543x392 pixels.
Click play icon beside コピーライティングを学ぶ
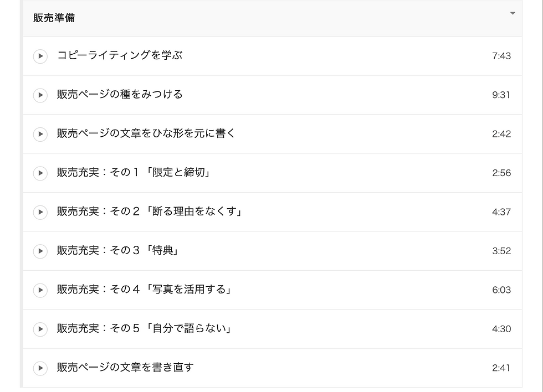click(40, 56)
